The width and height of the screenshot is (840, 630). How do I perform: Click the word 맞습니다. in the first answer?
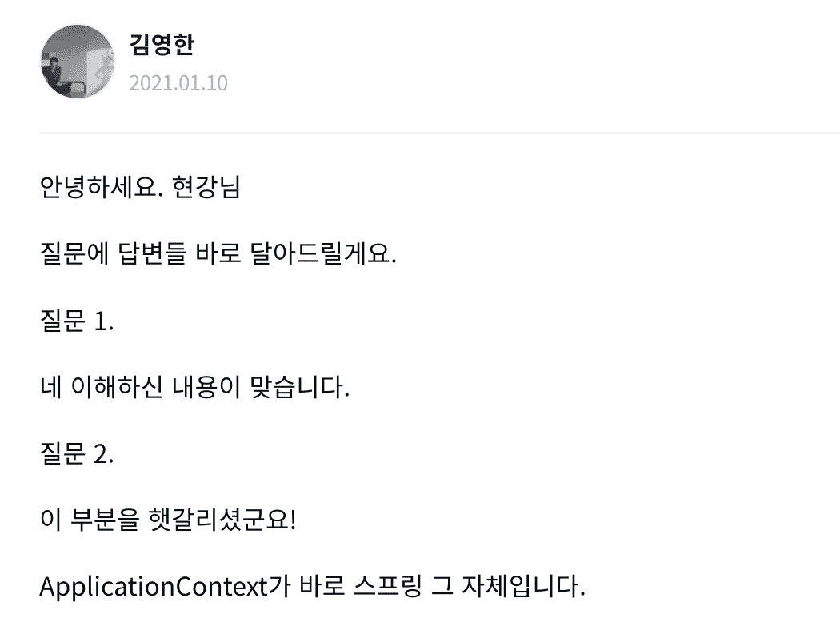(300, 387)
